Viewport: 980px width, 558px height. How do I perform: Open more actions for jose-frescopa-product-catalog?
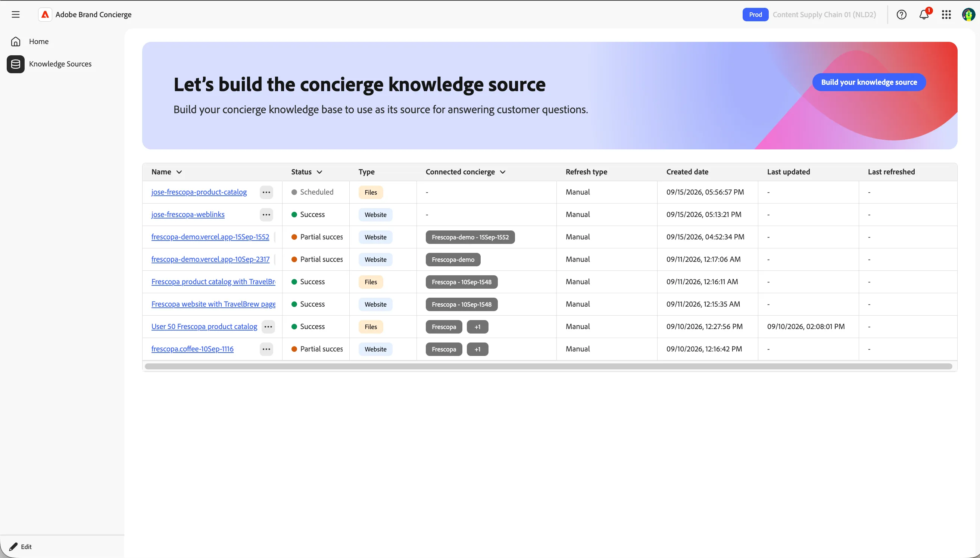click(x=266, y=192)
